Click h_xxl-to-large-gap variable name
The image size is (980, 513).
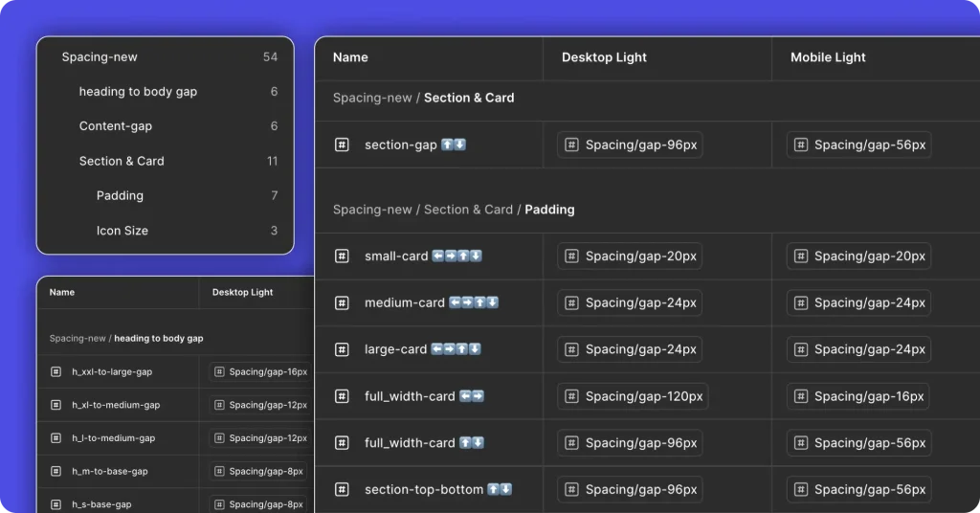[112, 371]
